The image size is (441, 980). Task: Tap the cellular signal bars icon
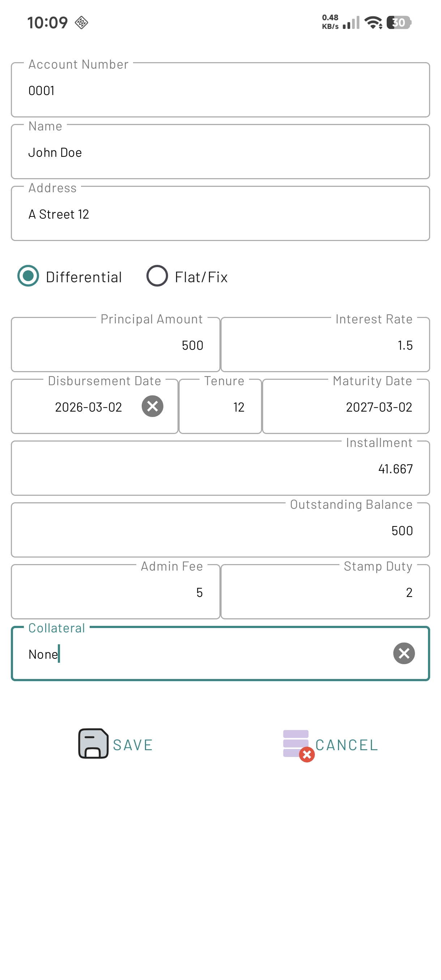tap(351, 23)
